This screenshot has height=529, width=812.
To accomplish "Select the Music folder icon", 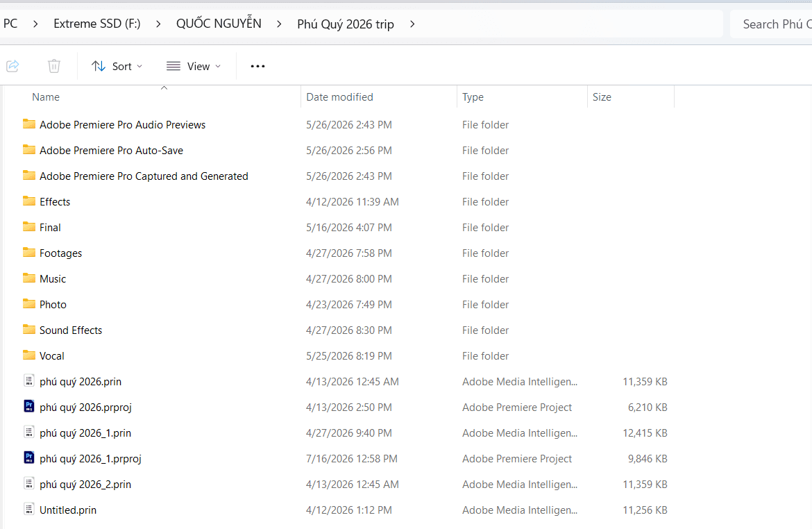I will (29, 278).
